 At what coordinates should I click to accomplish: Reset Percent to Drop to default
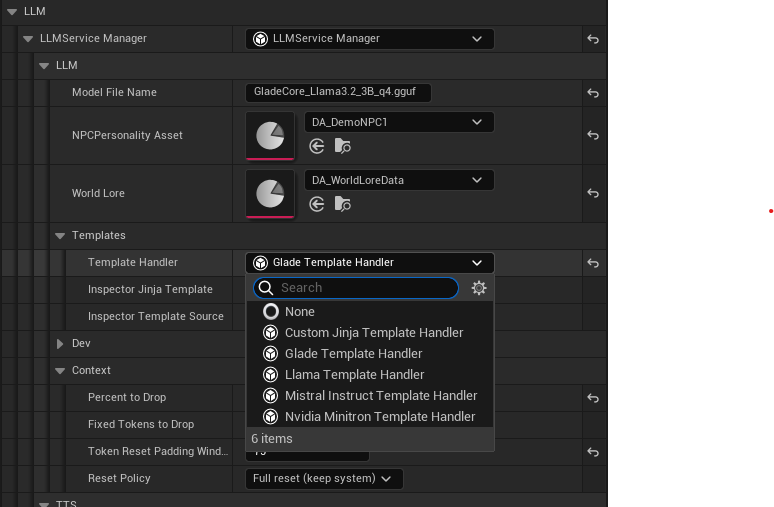click(x=593, y=398)
